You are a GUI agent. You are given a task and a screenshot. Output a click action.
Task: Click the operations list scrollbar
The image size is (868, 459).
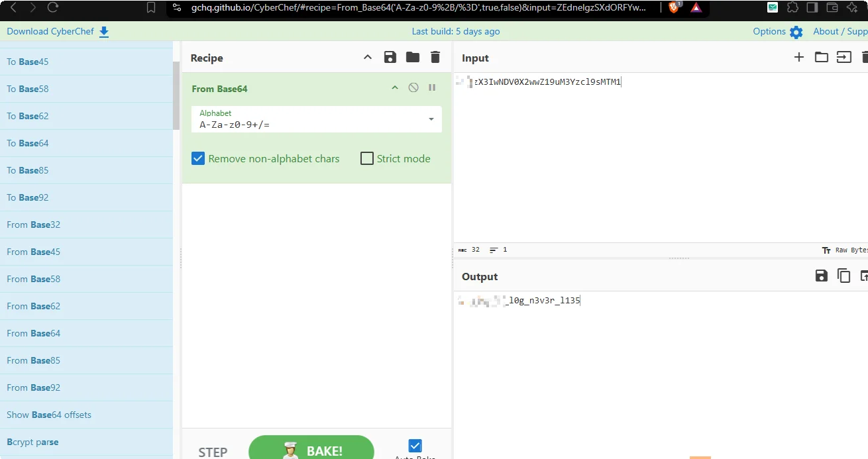tap(176, 96)
